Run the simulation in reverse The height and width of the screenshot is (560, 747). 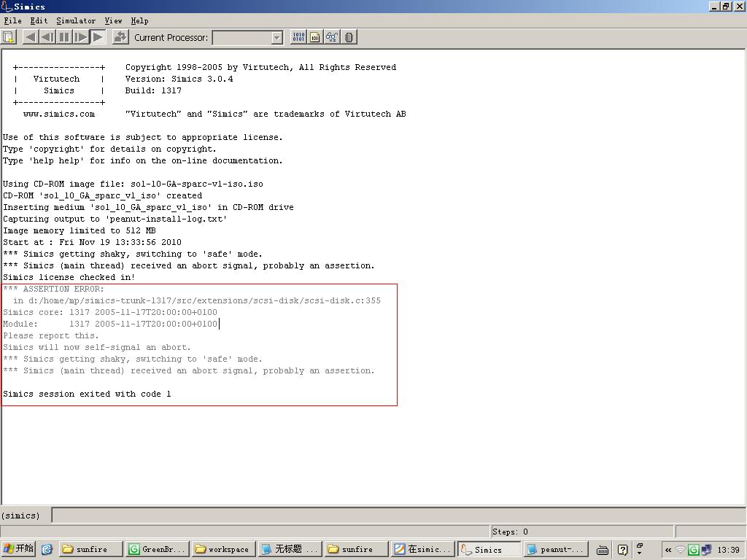point(31,37)
